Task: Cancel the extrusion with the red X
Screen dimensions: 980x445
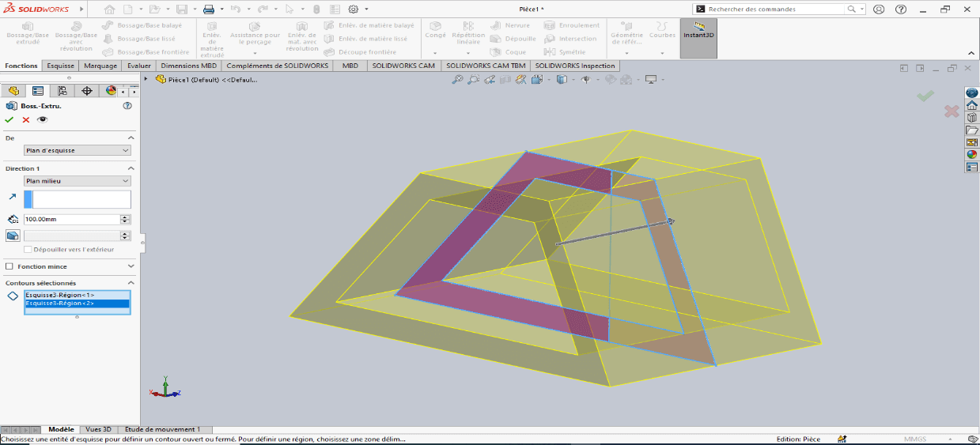Action: (x=26, y=119)
